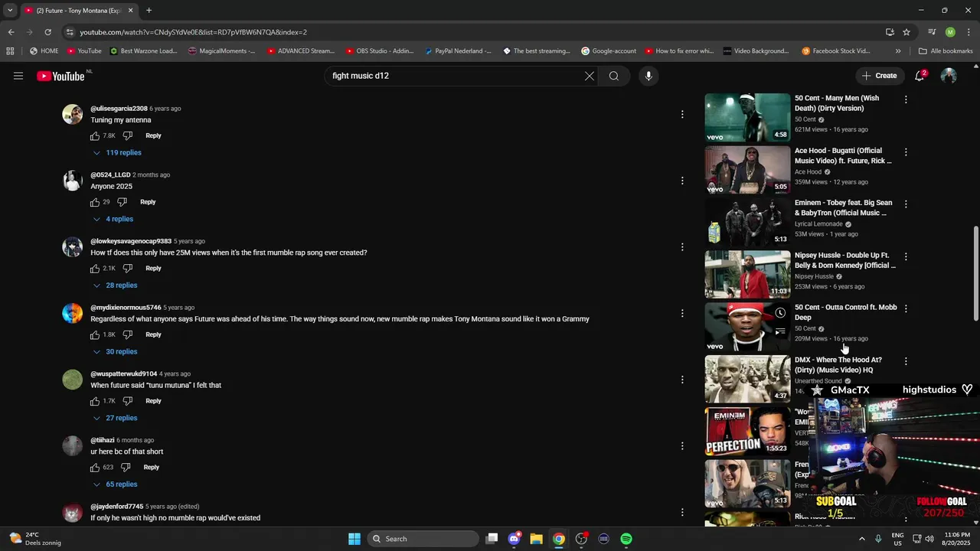Open Spotify from the taskbar
The image size is (980, 551).
[x=626, y=539]
